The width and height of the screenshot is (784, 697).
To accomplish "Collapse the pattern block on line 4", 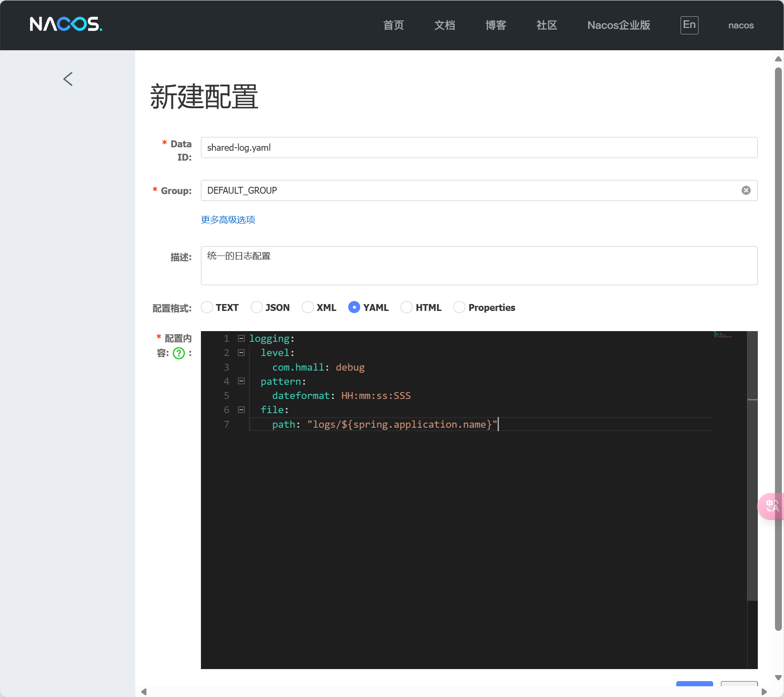I will pos(241,381).
